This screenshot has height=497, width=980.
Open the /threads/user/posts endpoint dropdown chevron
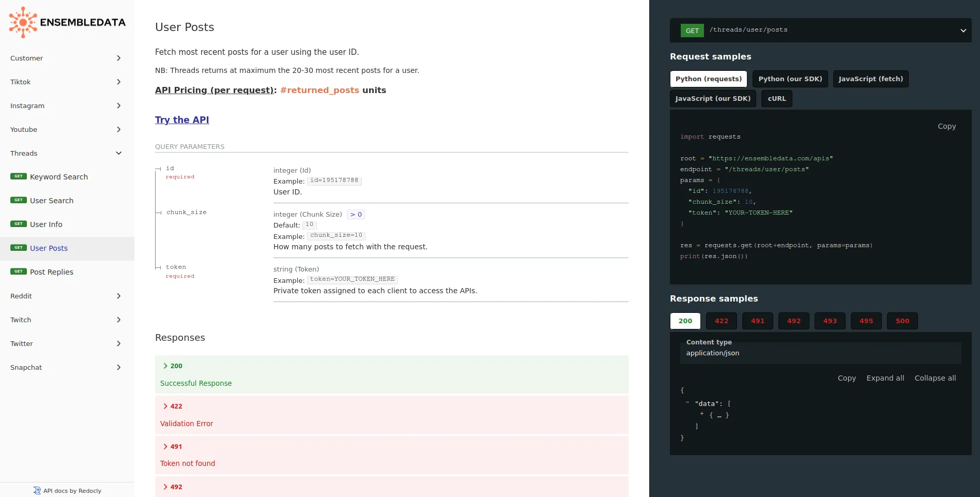(963, 31)
